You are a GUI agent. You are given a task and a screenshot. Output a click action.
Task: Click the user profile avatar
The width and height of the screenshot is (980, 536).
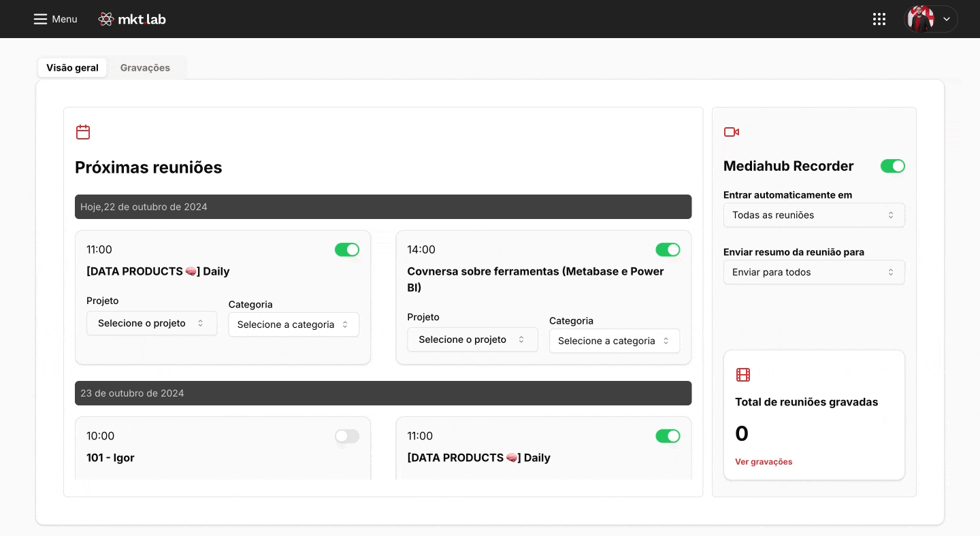[x=921, y=19]
